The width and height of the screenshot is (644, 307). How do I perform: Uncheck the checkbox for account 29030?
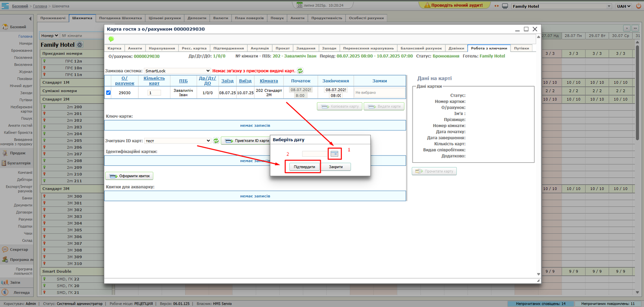[108, 92]
